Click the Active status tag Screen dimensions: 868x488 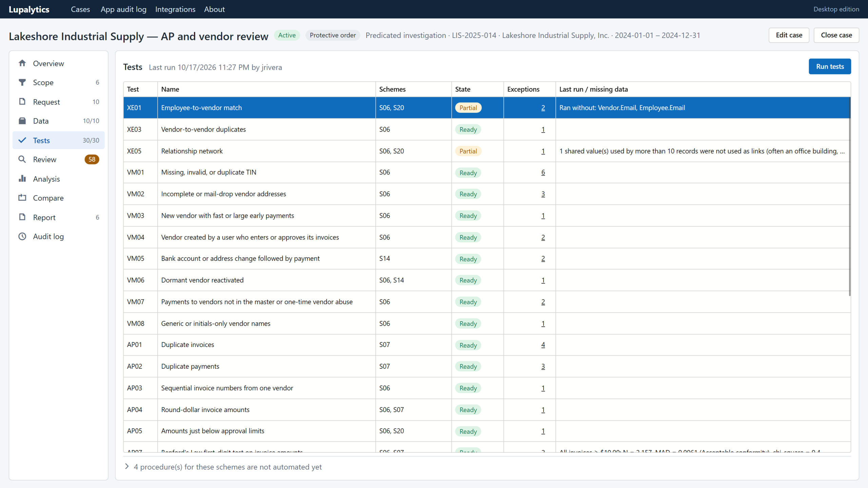tap(287, 35)
